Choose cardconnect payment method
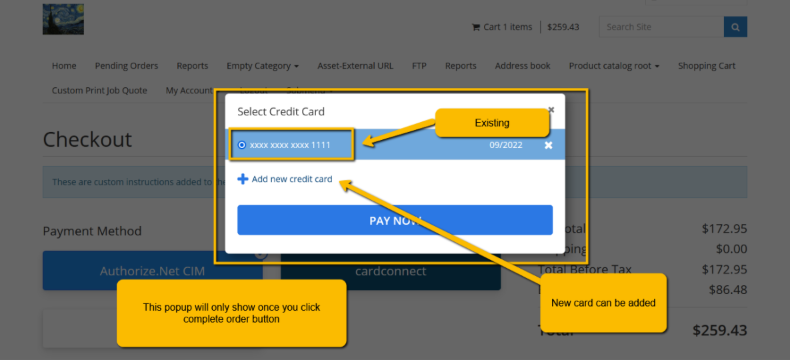The image size is (790, 360). pos(390,271)
